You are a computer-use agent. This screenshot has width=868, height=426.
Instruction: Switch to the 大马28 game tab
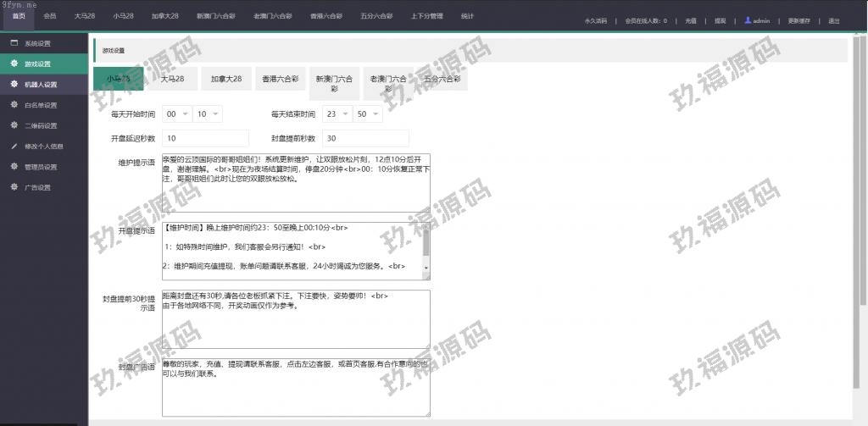(175, 79)
